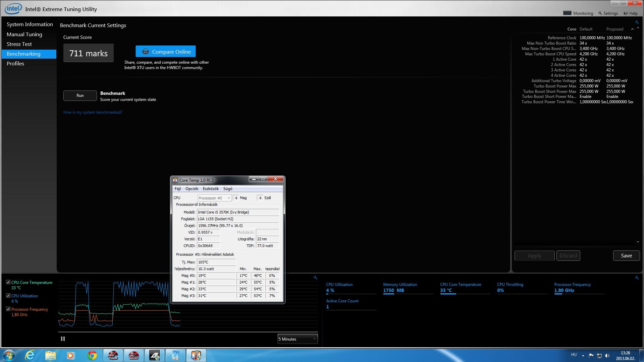Open Action Center flag in tray
The width and height of the screenshot is (644, 362).
click(591, 356)
